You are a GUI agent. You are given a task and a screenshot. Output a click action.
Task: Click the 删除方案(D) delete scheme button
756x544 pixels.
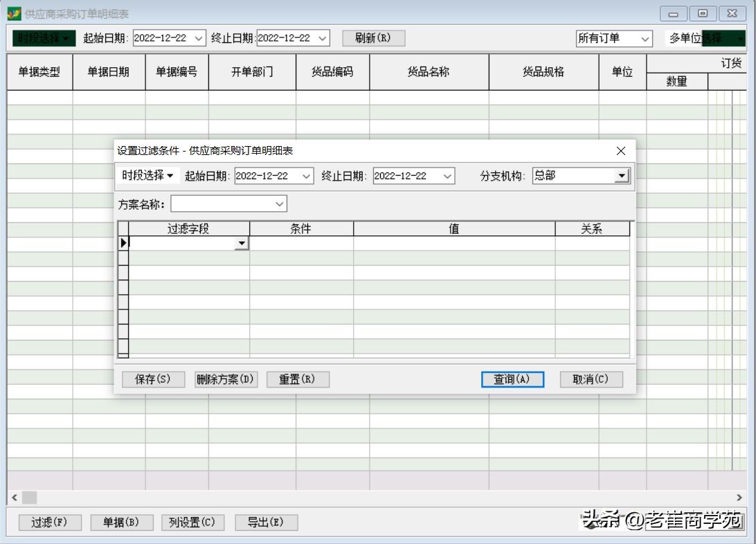(x=226, y=379)
